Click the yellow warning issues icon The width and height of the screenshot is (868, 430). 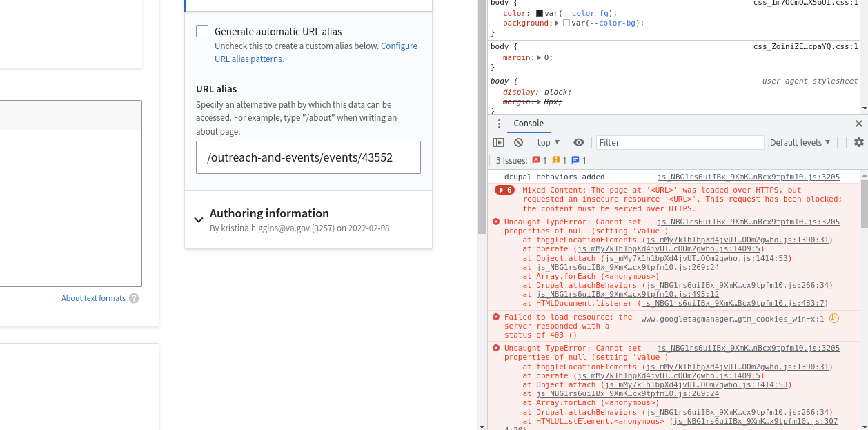[x=555, y=160]
